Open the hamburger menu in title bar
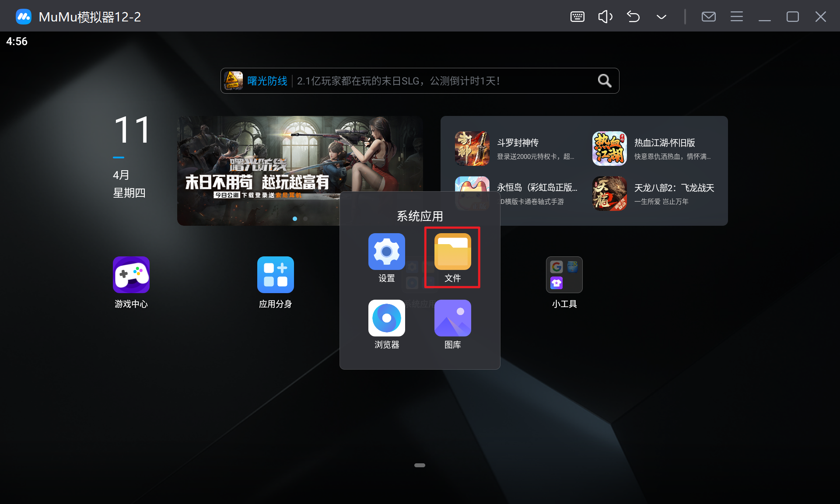The image size is (840, 504). click(737, 17)
